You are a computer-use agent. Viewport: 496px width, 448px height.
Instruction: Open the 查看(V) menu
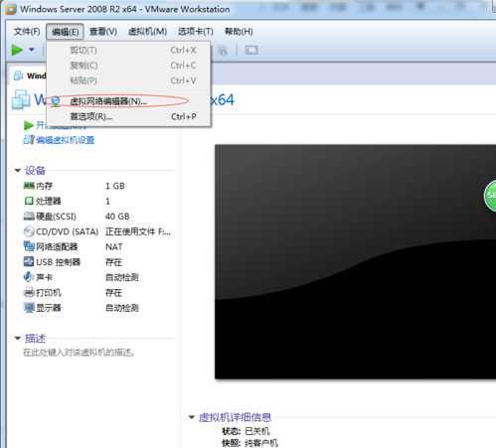[x=103, y=32]
